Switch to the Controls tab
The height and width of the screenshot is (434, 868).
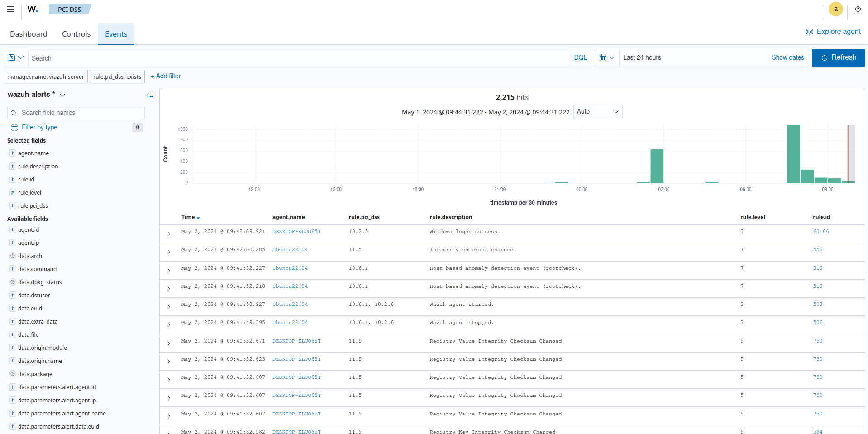76,34
